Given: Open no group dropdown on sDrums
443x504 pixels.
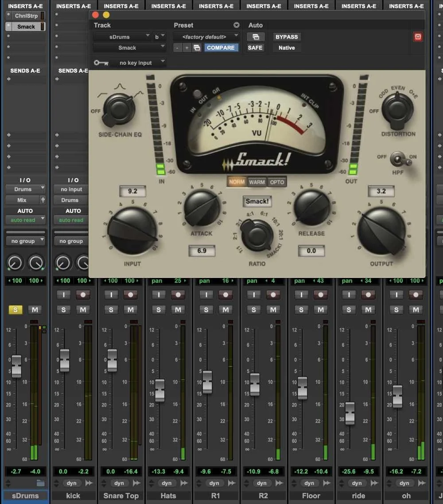Looking at the screenshot, I should [x=25, y=241].
